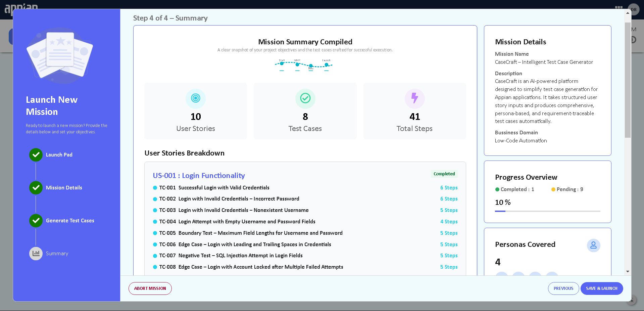The image size is (644, 311).
Task: Click the Summary step chart icon
Action: (x=36, y=254)
